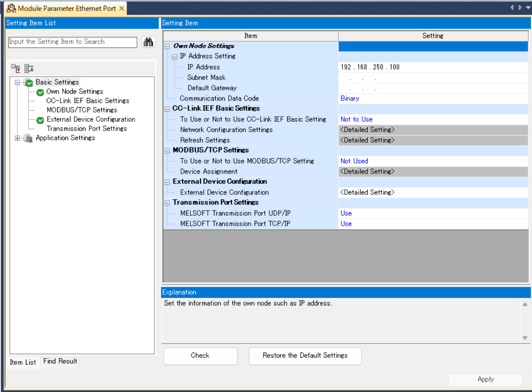532x392 pixels.
Task: Click the Apply button
Action: tap(486, 380)
